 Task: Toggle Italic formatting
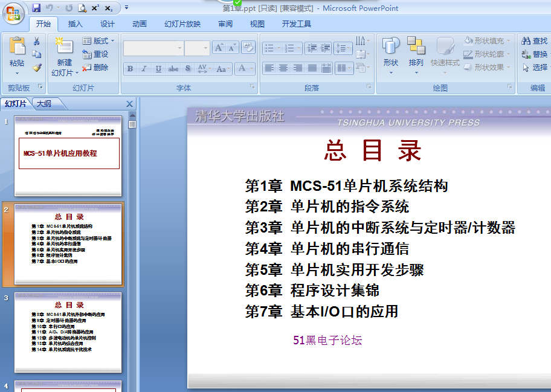pos(144,69)
